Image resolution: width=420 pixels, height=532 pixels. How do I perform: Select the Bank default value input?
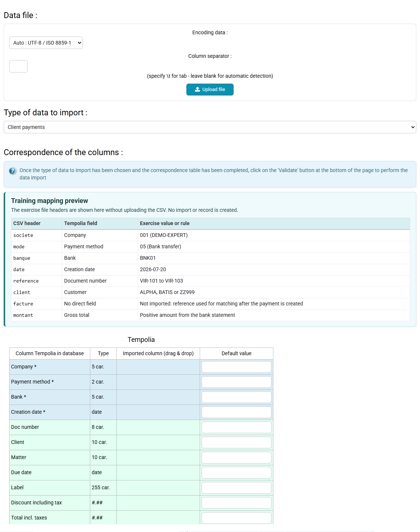click(237, 397)
